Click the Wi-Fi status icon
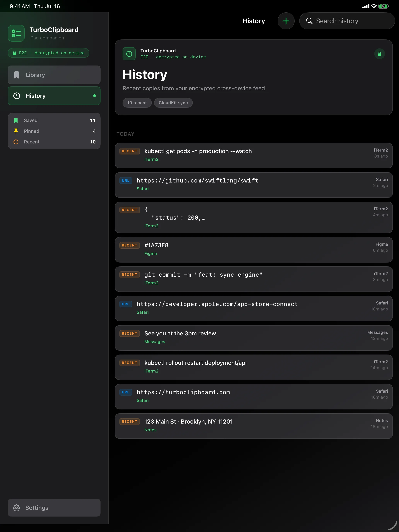 pyautogui.click(x=374, y=6)
